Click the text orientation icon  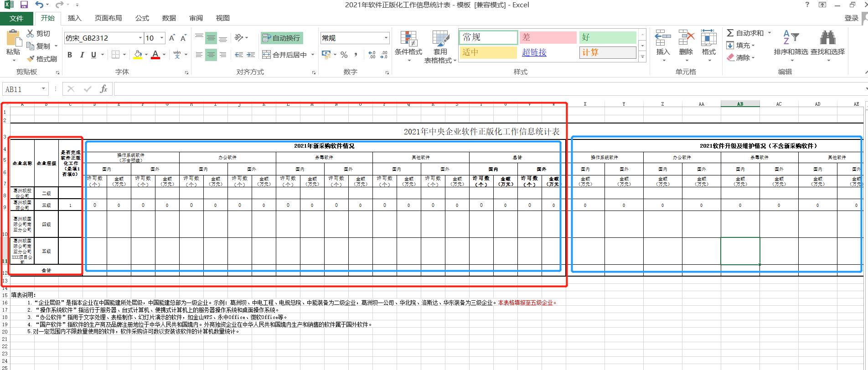tap(239, 38)
